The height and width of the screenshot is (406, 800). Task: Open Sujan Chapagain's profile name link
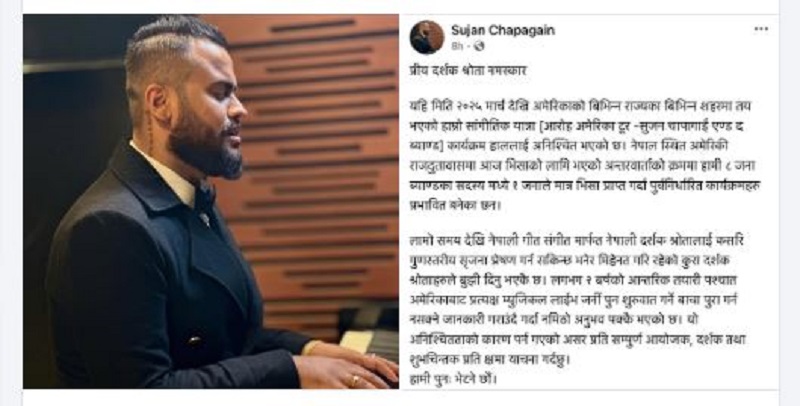[x=503, y=30]
